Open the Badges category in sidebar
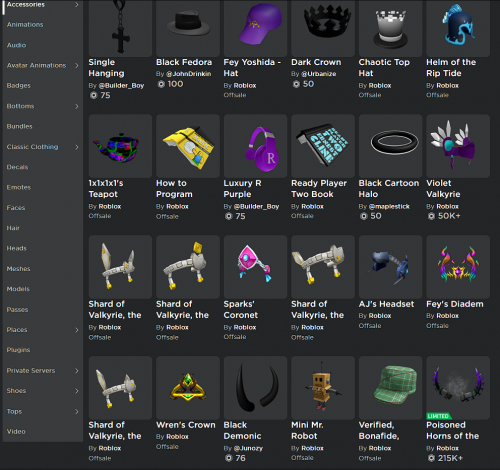This screenshot has height=470, width=500. (x=19, y=86)
